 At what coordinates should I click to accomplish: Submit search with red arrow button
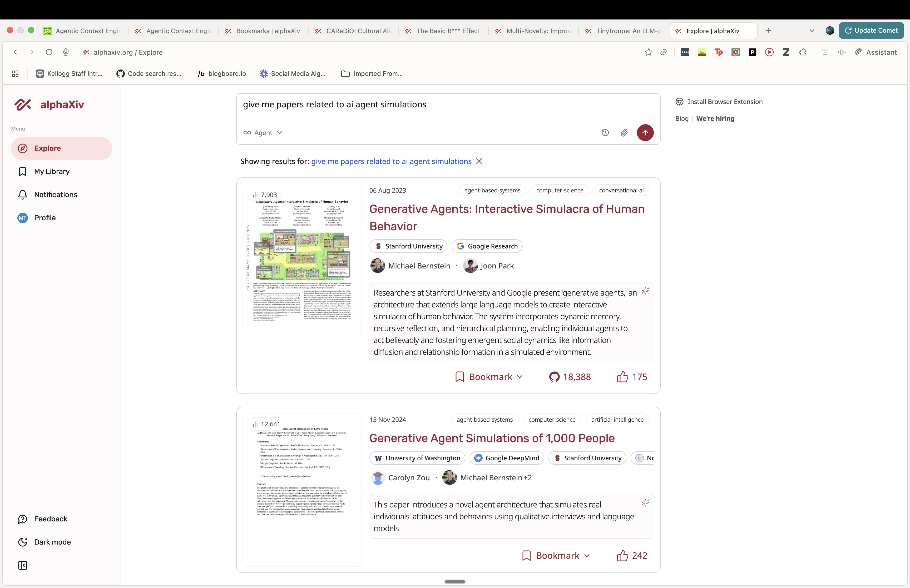click(645, 132)
